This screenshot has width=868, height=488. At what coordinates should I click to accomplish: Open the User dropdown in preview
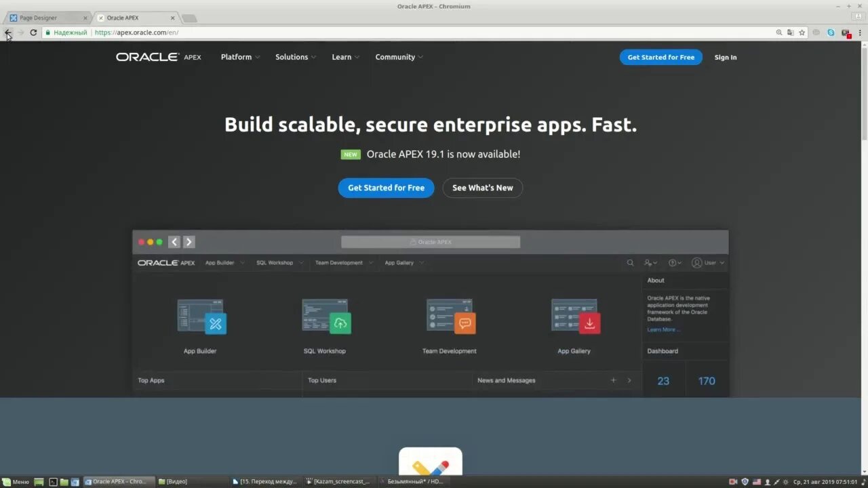coord(708,262)
